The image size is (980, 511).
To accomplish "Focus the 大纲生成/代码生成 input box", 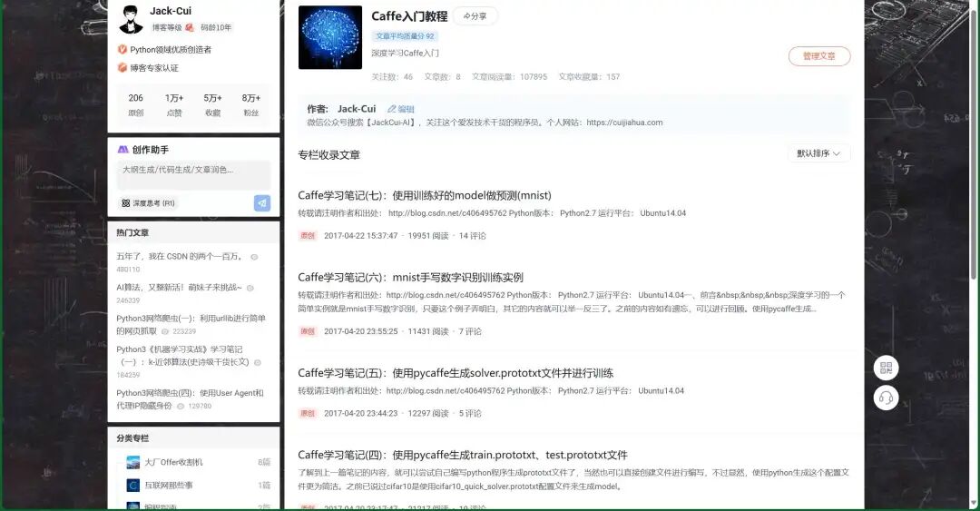I will coord(194,174).
